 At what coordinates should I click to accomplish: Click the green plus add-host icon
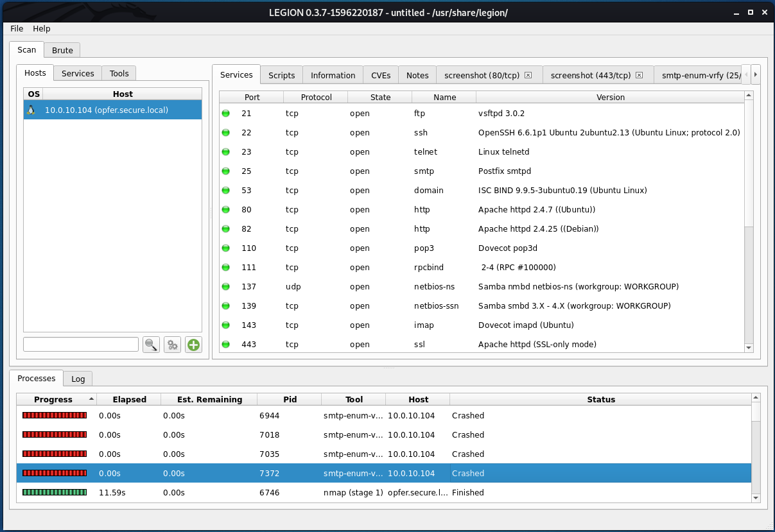point(193,345)
